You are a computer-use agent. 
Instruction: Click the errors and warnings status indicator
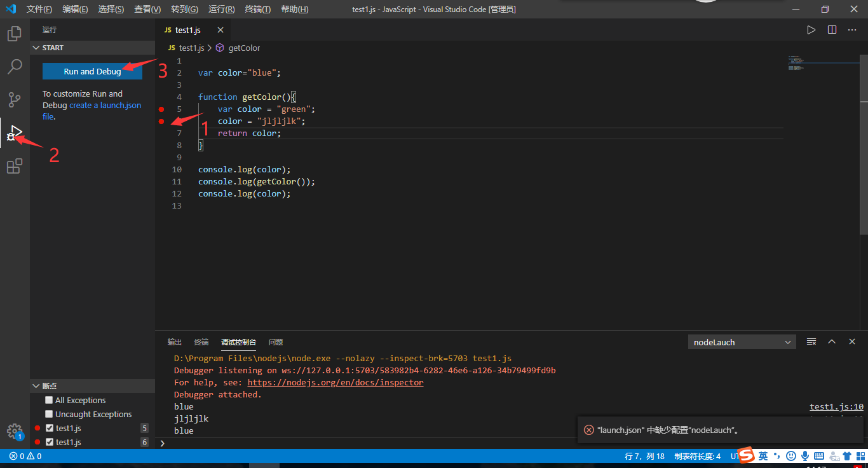pyautogui.click(x=25, y=456)
